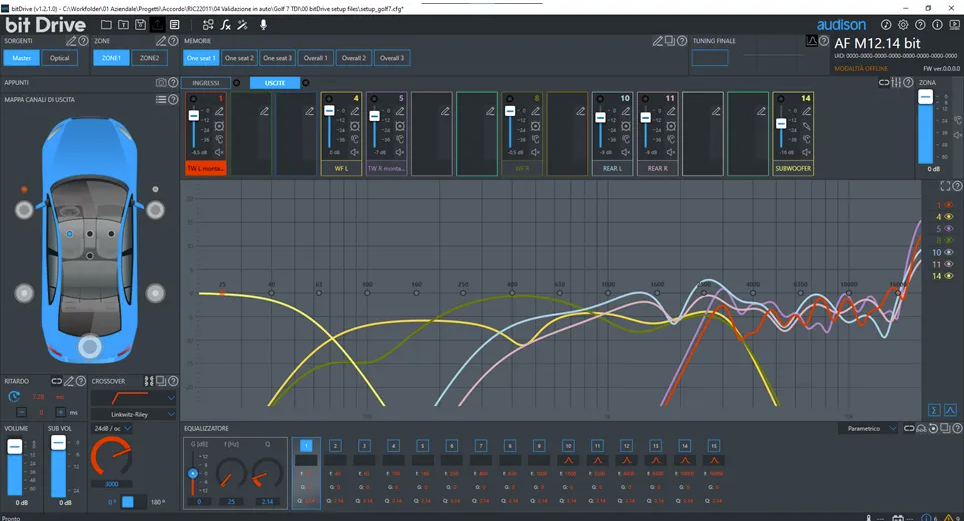Copy MEMORIE with the duplicate icon

670,41
